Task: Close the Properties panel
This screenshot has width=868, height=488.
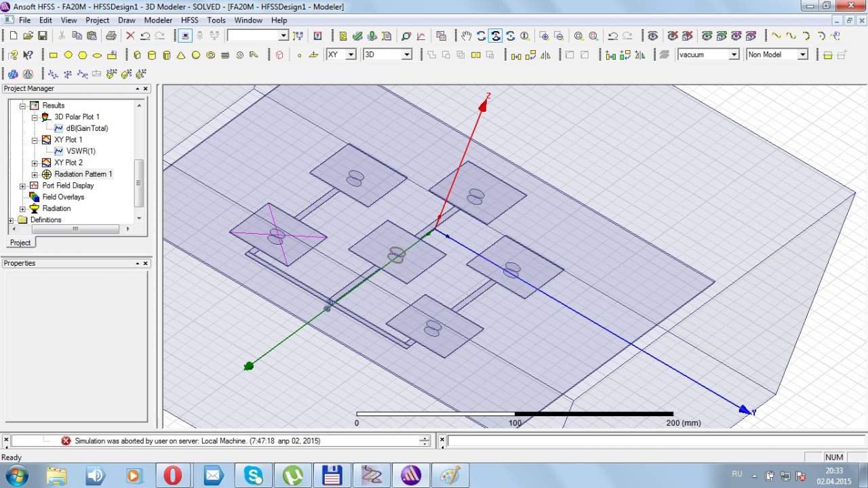Action: 145,263
